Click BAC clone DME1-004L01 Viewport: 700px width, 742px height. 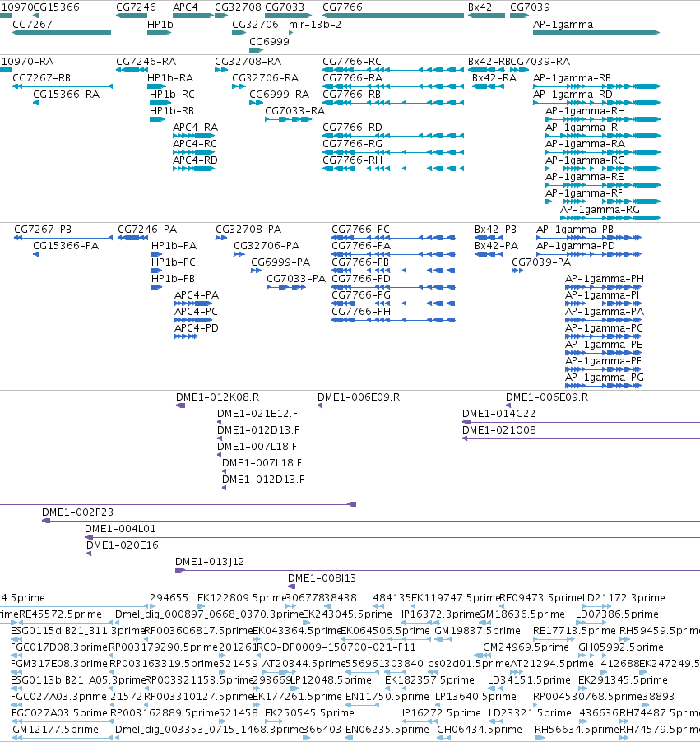(x=120, y=529)
